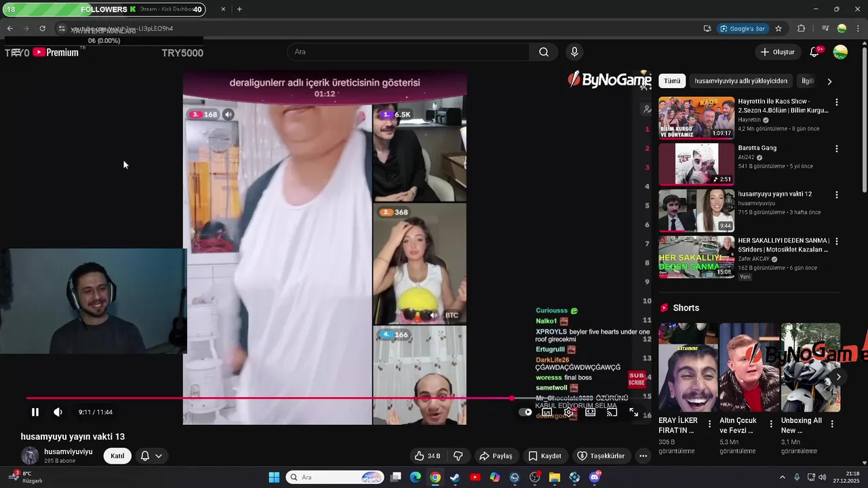
Task: Open the Oluştur create menu
Action: 777,52
